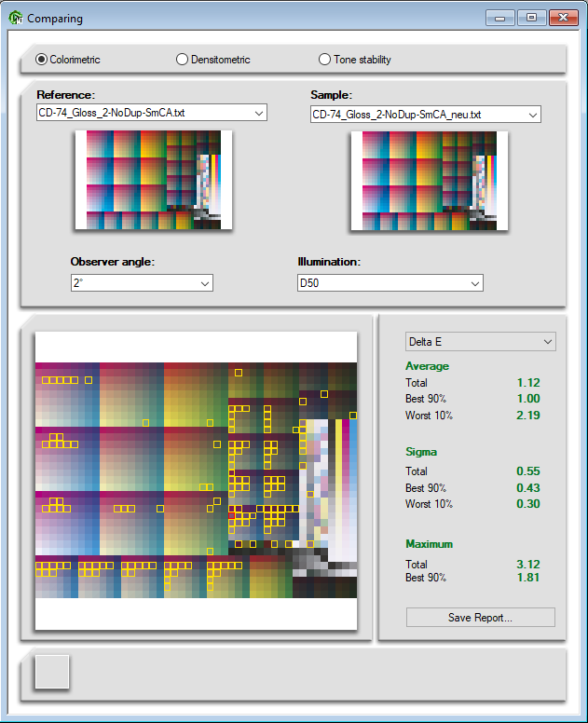Click the Maximum Best 90% value 1.81
The image size is (588, 723).
click(x=528, y=578)
